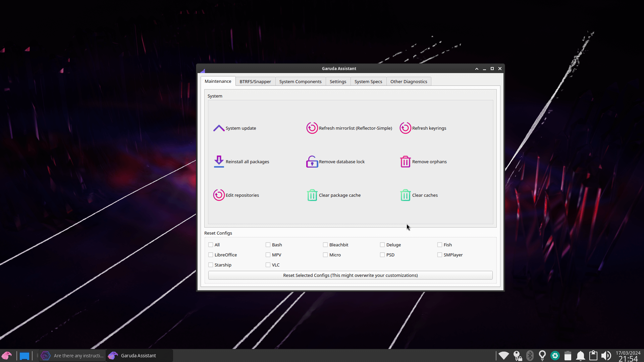Switch to the BTRFS/Snapper tab
The image size is (644, 362).
click(x=255, y=81)
